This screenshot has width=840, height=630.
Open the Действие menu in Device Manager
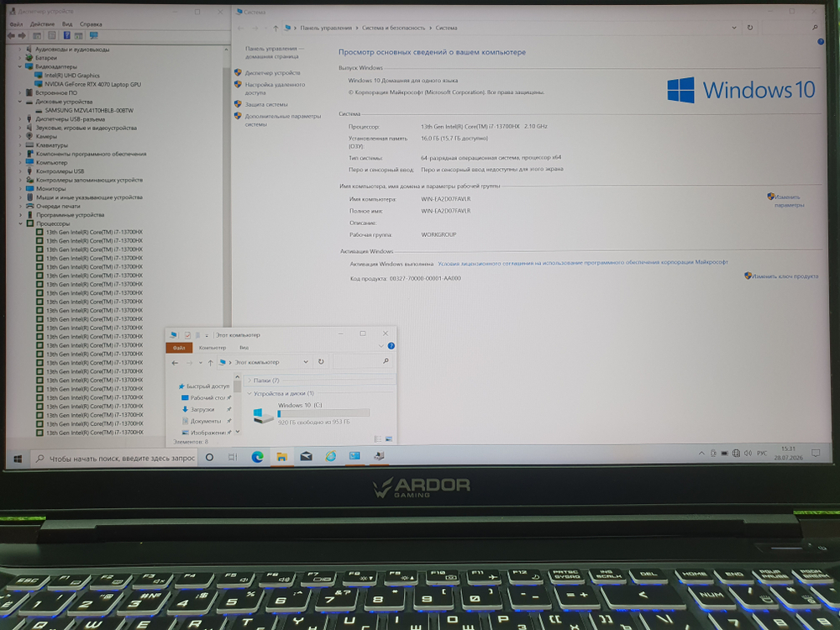(42, 24)
